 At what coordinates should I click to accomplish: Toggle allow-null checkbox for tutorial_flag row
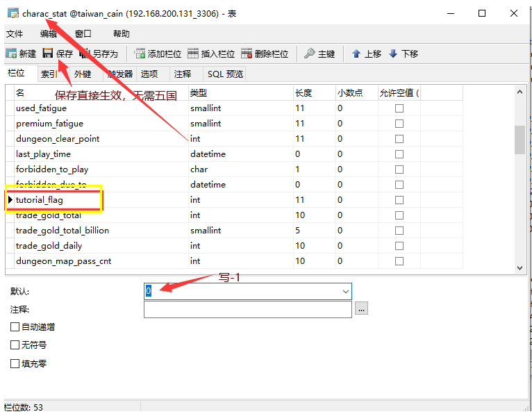pos(399,200)
